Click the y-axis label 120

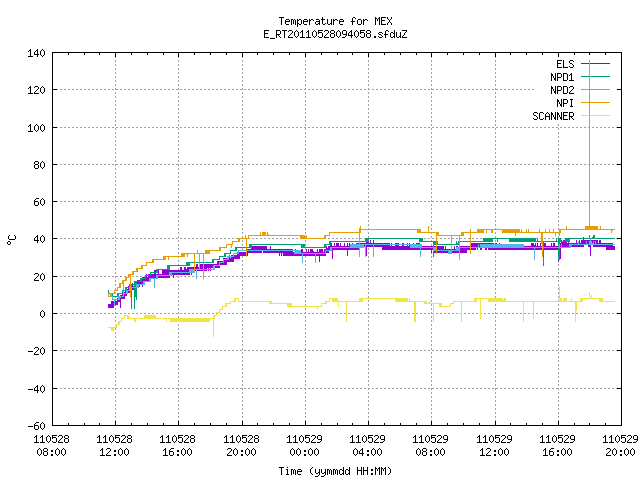[36, 90]
